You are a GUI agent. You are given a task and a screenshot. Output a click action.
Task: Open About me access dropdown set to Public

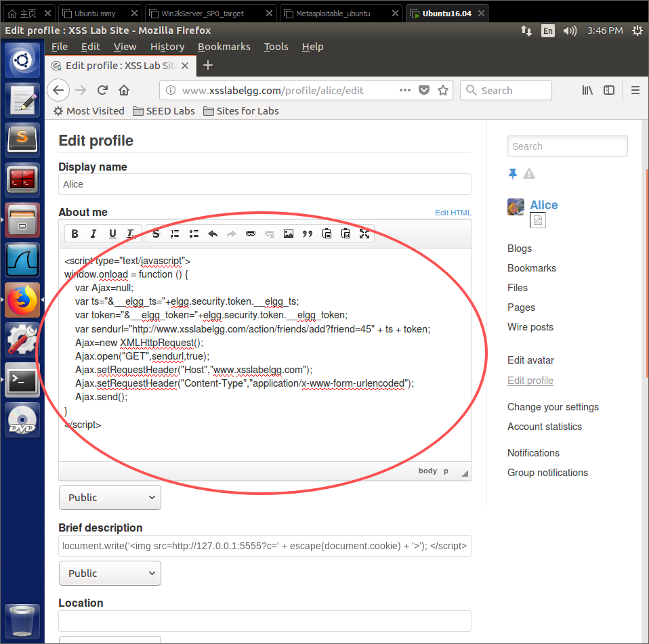[110, 497]
